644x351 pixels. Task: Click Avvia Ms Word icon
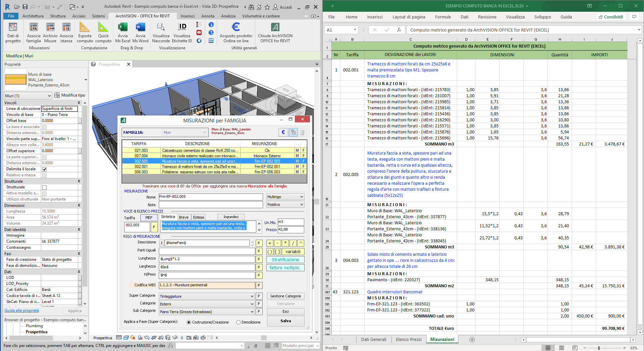[x=140, y=33]
